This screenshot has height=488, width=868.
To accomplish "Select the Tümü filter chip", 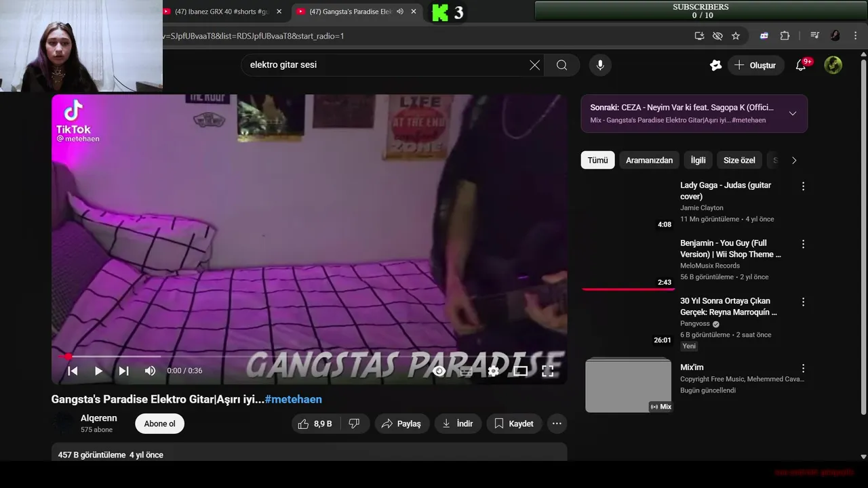I will 597,160.
